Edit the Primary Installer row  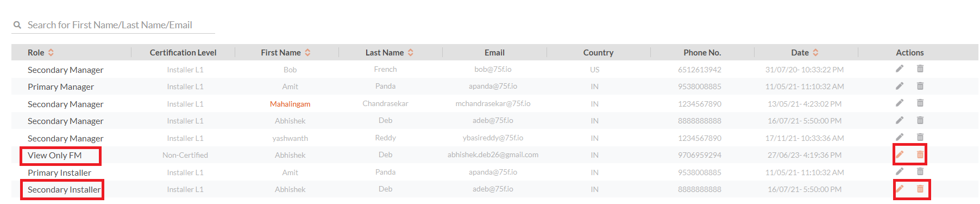click(x=900, y=171)
